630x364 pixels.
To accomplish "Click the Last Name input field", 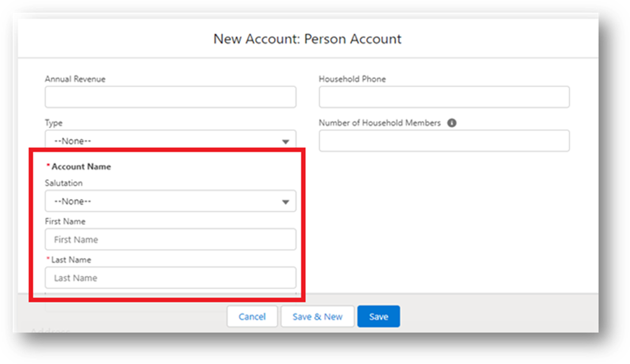I will click(170, 278).
